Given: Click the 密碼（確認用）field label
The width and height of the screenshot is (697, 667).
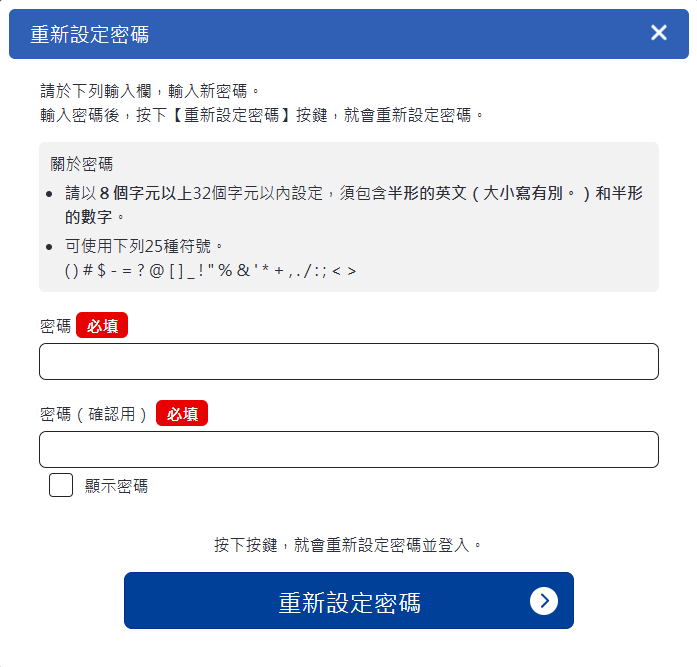Looking at the screenshot, I should click(x=95, y=414).
